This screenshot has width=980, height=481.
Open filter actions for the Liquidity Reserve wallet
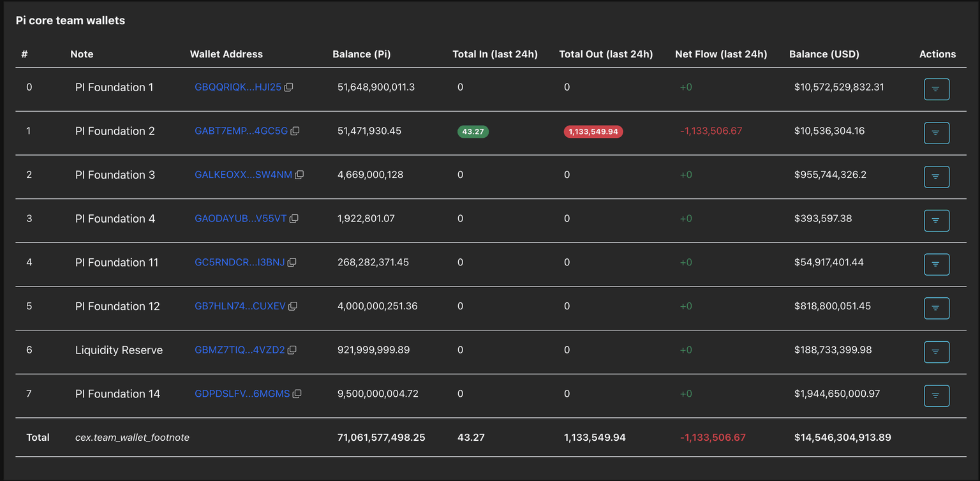pos(936,352)
